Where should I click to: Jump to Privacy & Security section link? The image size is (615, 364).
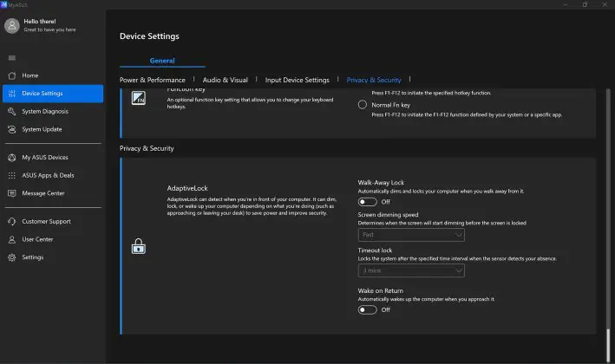coord(374,80)
